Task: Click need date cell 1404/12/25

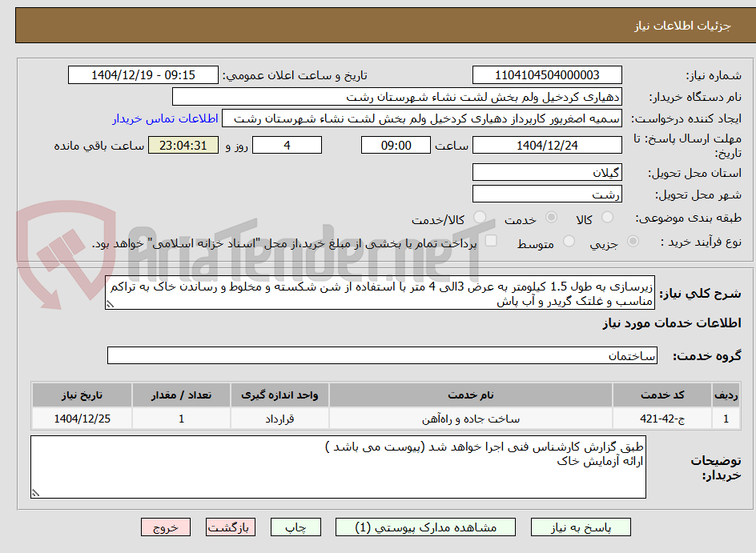Action: pos(82,419)
